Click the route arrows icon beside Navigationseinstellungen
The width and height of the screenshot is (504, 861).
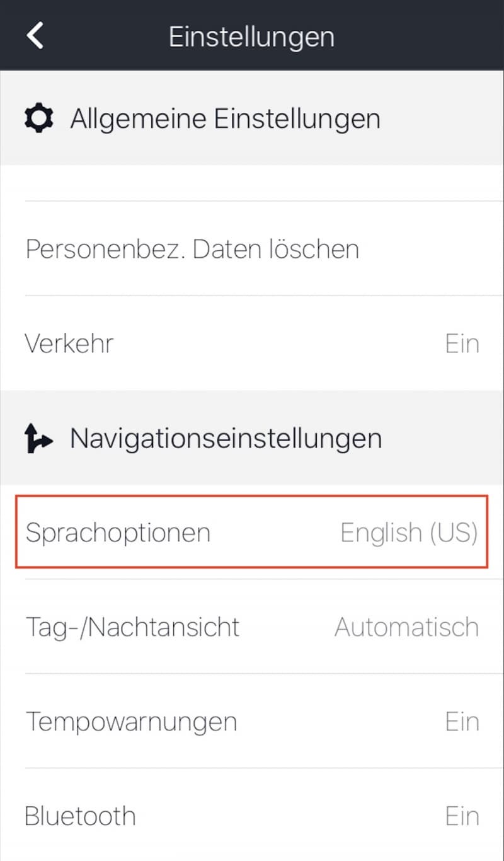click(38, 438)
